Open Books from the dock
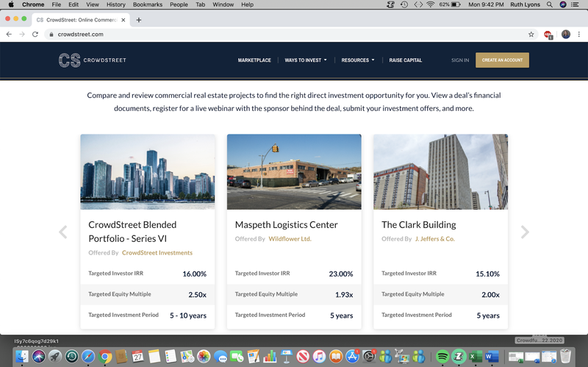This screenshot has height=367, width=588. (336, 356)
